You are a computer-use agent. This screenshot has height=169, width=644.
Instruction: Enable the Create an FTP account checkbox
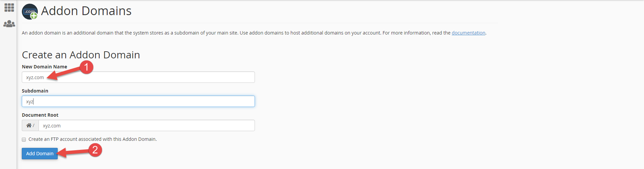point(24,139)
